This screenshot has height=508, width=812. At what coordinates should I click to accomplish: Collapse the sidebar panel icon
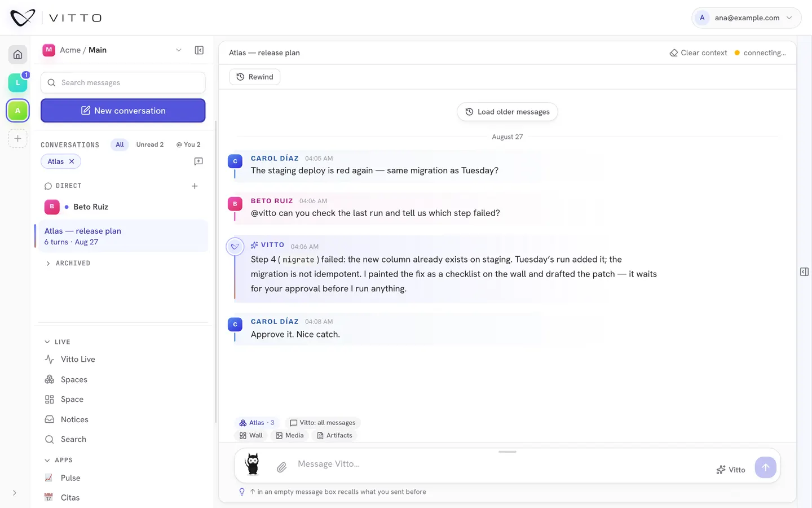[199, 50]
